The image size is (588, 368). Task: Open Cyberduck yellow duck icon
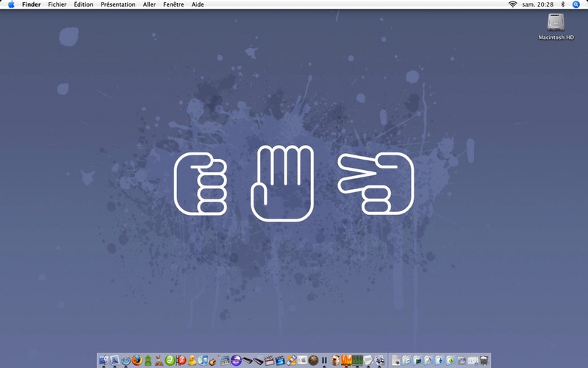click(x=192, y=361)
